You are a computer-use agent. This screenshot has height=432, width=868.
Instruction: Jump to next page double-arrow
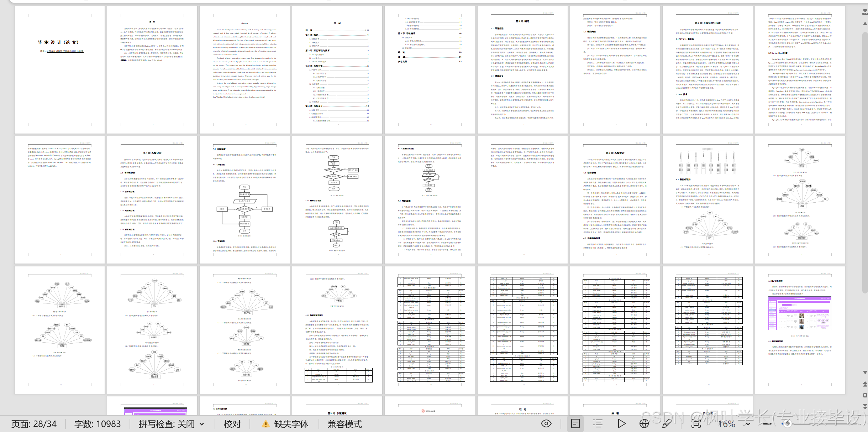(x=865, y=406)
